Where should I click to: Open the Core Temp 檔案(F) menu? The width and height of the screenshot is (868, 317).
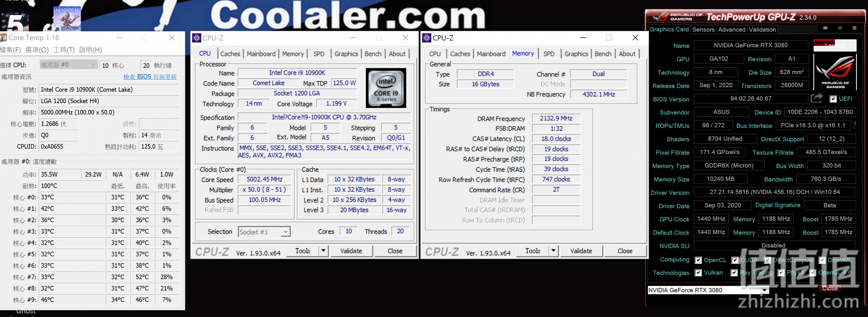coord(10,50)
